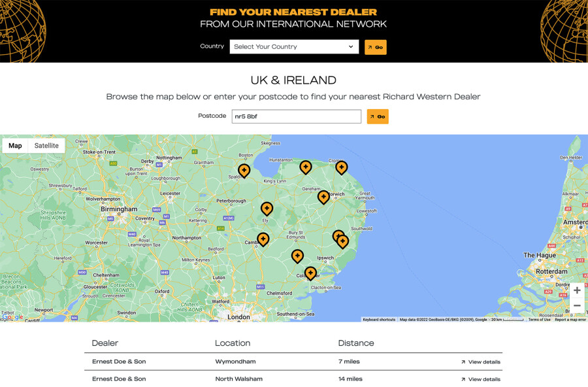
Task: Click the map marker near Spalding
Action: (244, 171)
